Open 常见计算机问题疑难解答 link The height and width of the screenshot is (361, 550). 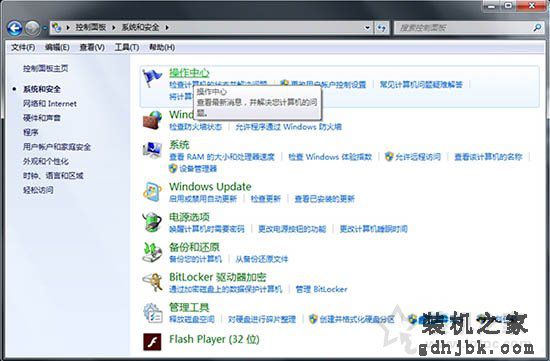coord(421,85)
